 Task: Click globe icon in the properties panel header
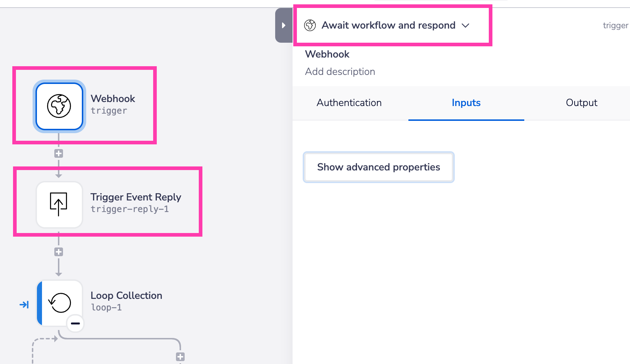point(310,25)
